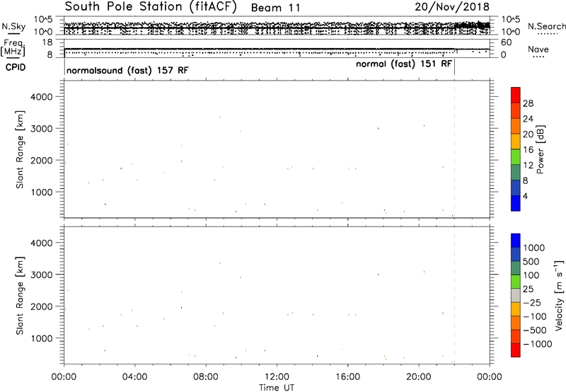Click the 4000 tick on power panel axis
Viewport: 566px width, 392px height.
(42, 97)
